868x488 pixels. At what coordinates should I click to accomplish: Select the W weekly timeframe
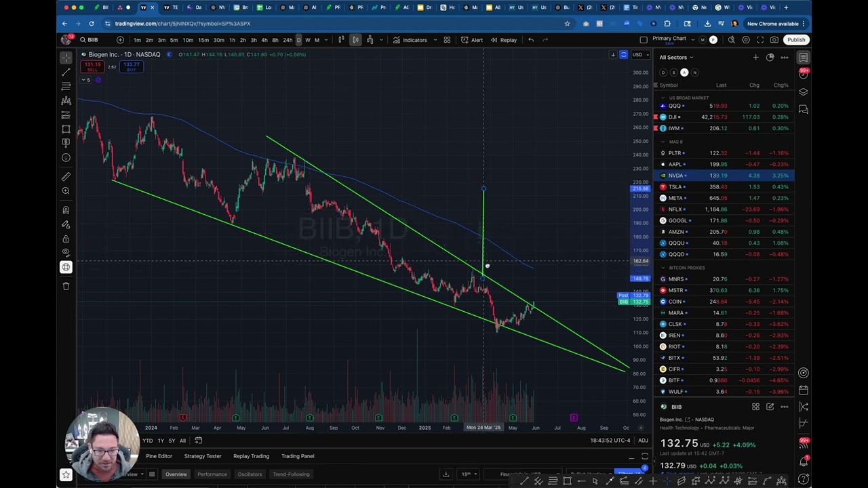click(x=308, y=40)
